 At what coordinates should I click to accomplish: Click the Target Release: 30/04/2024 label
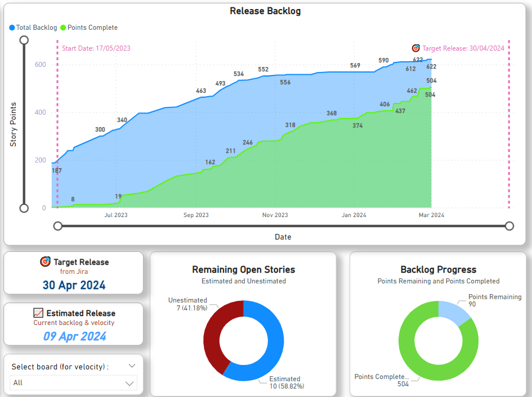pyautogui.click(x=463, y=48)
